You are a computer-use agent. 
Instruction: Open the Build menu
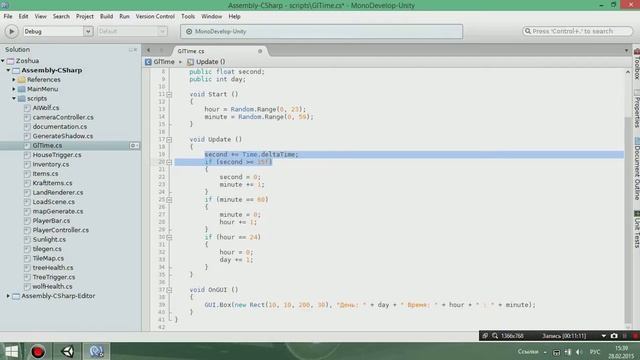tap(107, 16)
